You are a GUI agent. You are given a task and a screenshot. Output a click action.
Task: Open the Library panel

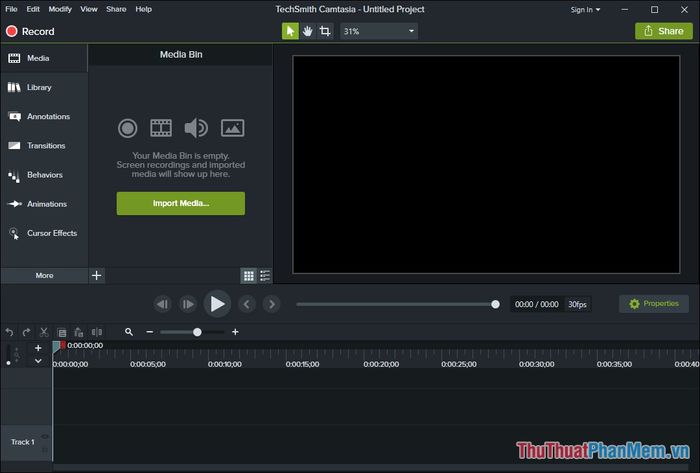tap(44, 87)
